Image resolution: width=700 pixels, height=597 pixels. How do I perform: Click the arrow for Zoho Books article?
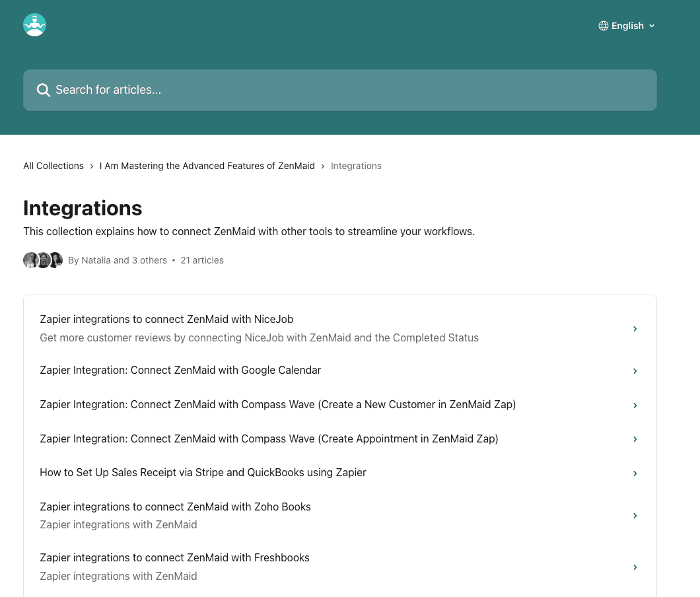pyautogui.click(x=635, y=516)
